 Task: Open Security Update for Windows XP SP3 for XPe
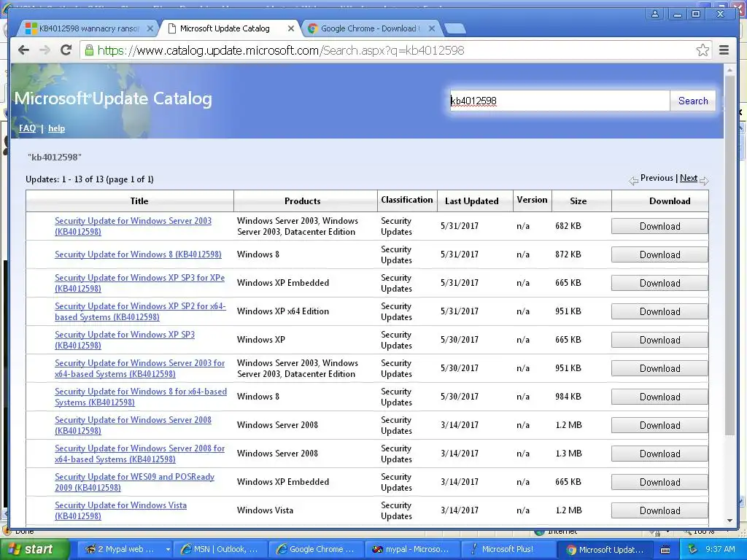[139, 283]
